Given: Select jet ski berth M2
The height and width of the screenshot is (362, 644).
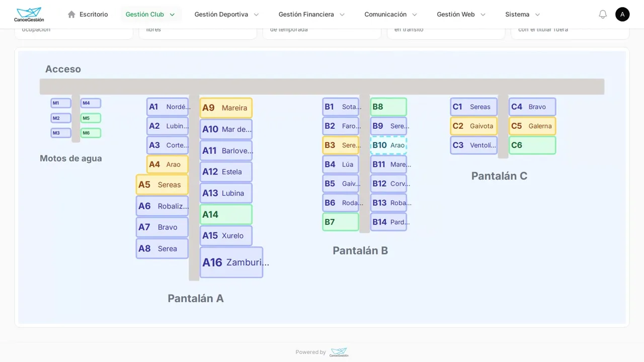Looking at the screenshot, I should pos(61,118).
